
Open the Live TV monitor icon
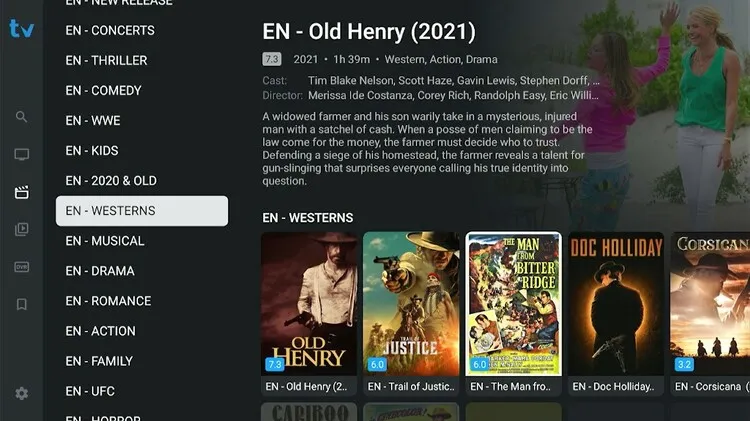[22, 155]
